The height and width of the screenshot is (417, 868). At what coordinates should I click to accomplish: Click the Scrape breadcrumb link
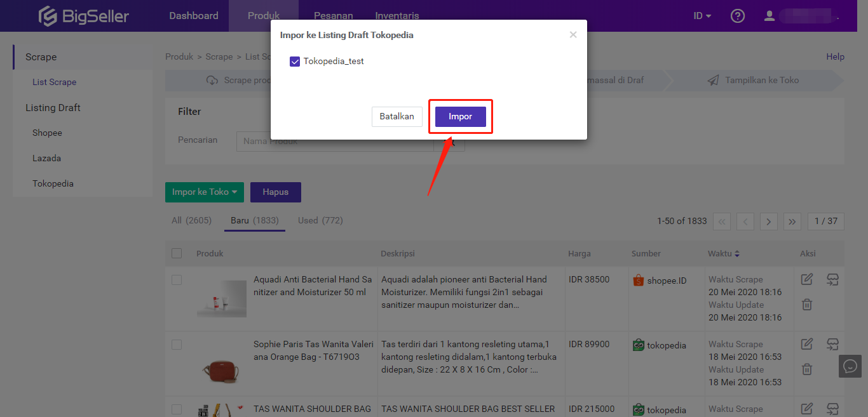[x=219, y=57]
